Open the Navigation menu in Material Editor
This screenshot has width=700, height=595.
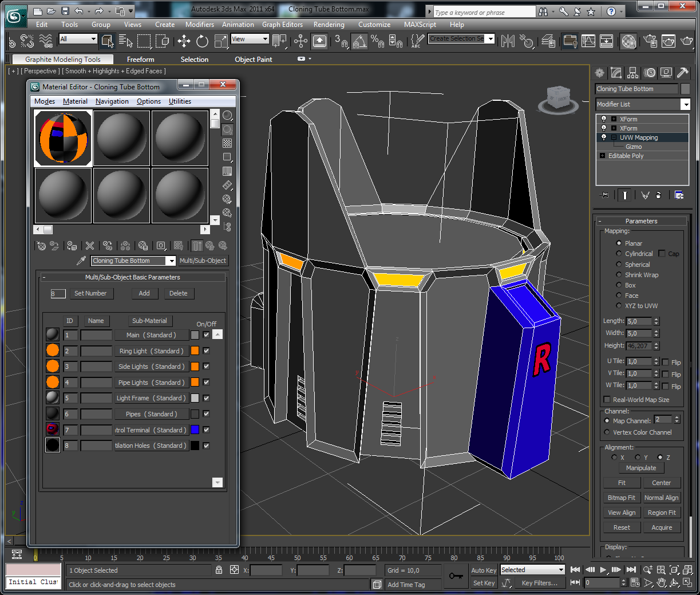(112, 101)
